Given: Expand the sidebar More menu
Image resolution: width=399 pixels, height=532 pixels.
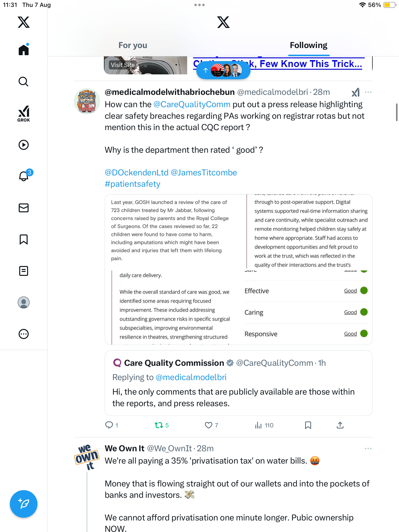Looking at the screenshot, I should pyautogui.click(x=24, y=334).
